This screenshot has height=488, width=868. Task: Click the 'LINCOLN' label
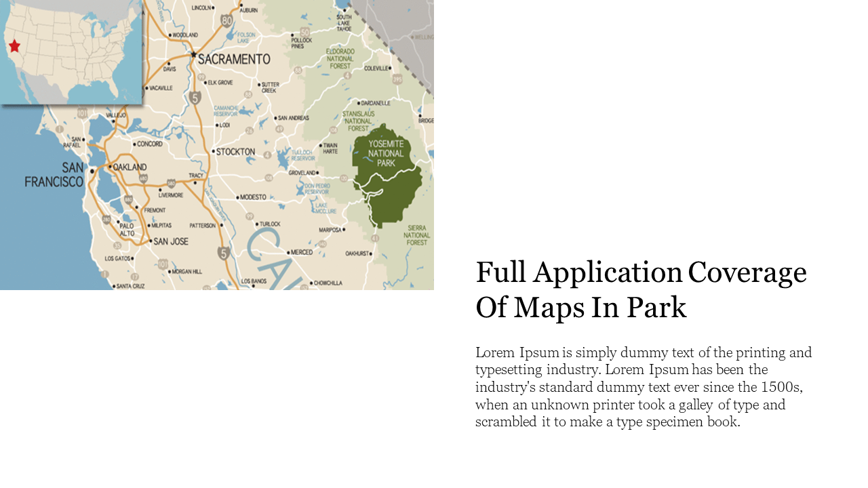(x=201, y=7)
